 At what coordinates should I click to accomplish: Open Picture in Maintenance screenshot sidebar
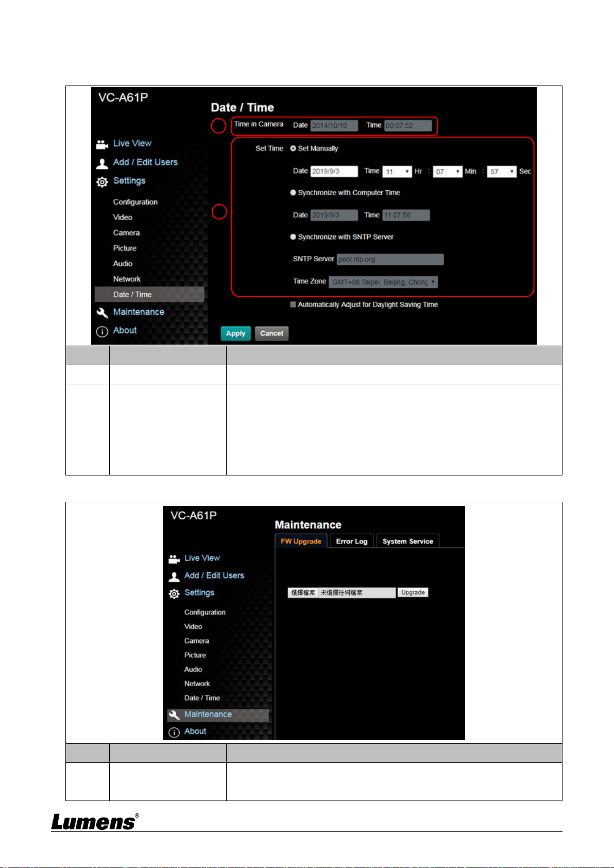[x=195, y=655]
